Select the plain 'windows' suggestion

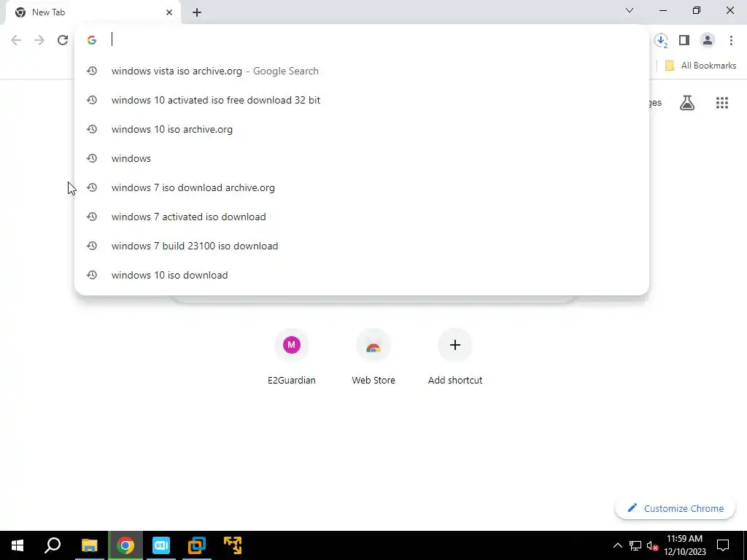click(x=362, y=158)
